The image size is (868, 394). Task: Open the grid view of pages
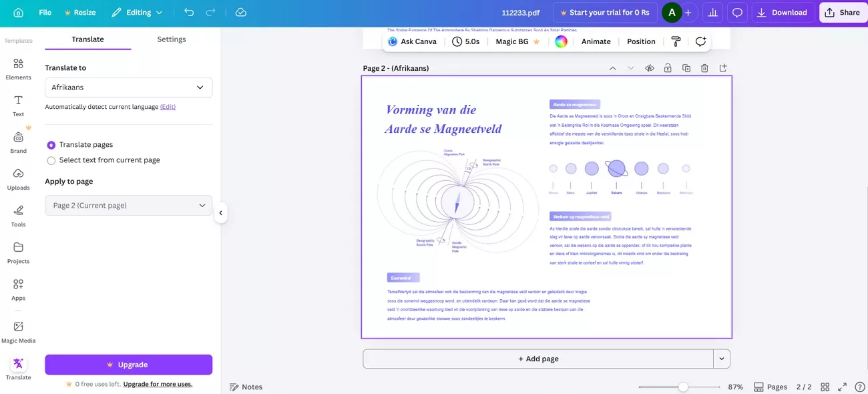click(x=825, y=386)
